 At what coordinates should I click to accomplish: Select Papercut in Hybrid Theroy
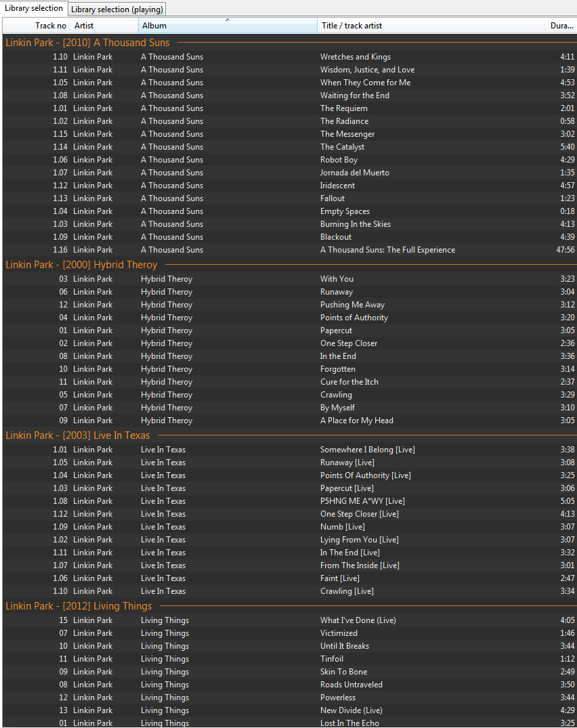(290, 330)
